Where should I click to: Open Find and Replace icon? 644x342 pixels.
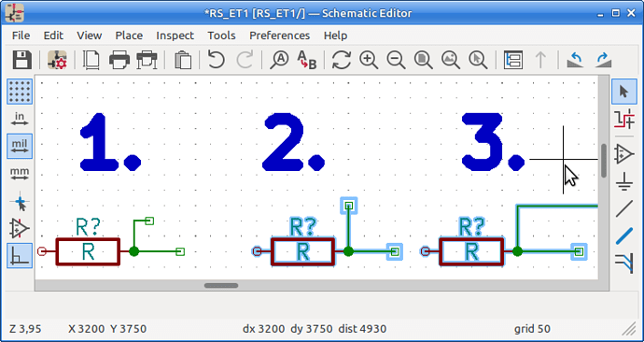pyautogui.click(x=307, y=60)
